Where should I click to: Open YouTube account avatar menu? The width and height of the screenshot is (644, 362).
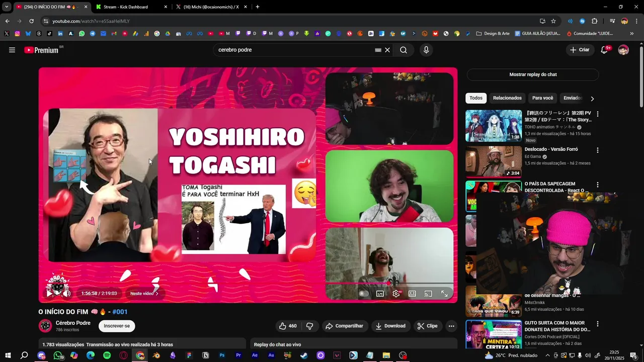(x=623, y=50)
